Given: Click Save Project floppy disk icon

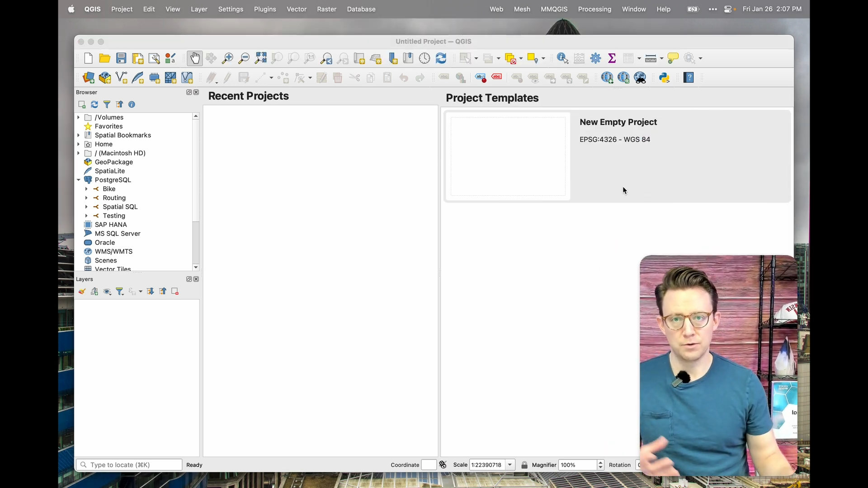Looking at the screenshot, I should pyautogui.click(x=121, y=58).
